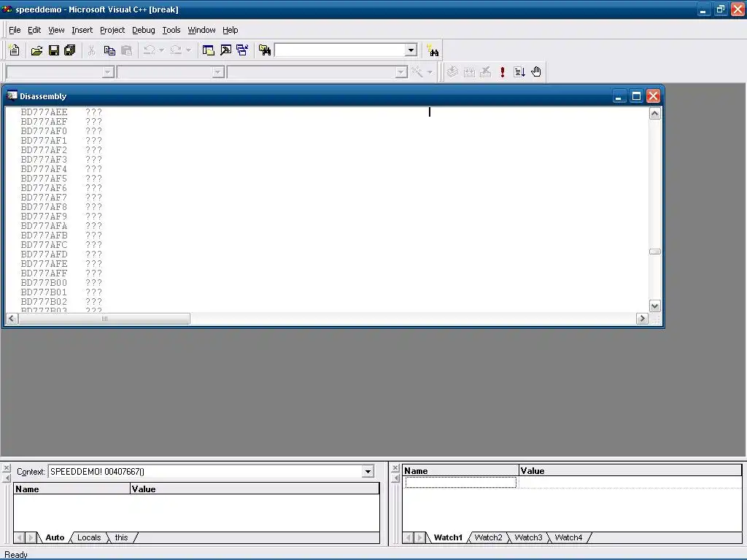Screen dimensions: 747x560
Task: Click the Name column header in Variables pane
Action: [72, 489]
